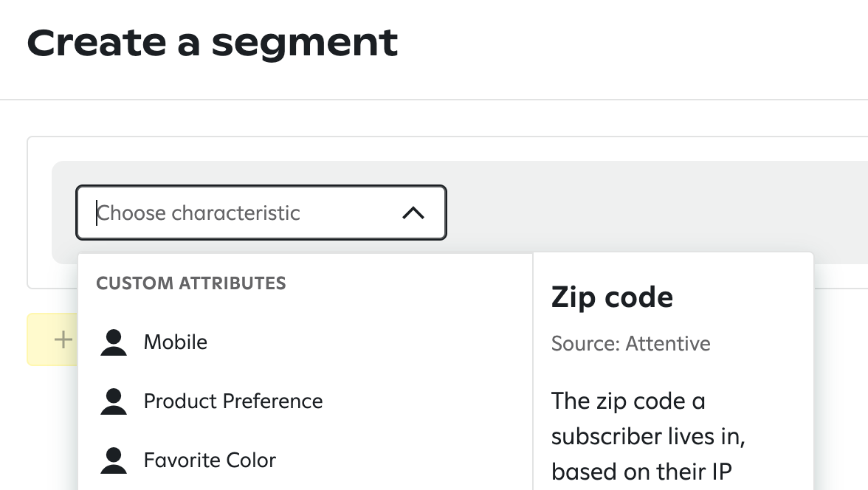868x490 pixels.
Task: Click the Source: Attentive text
Action: click(630, 344)
